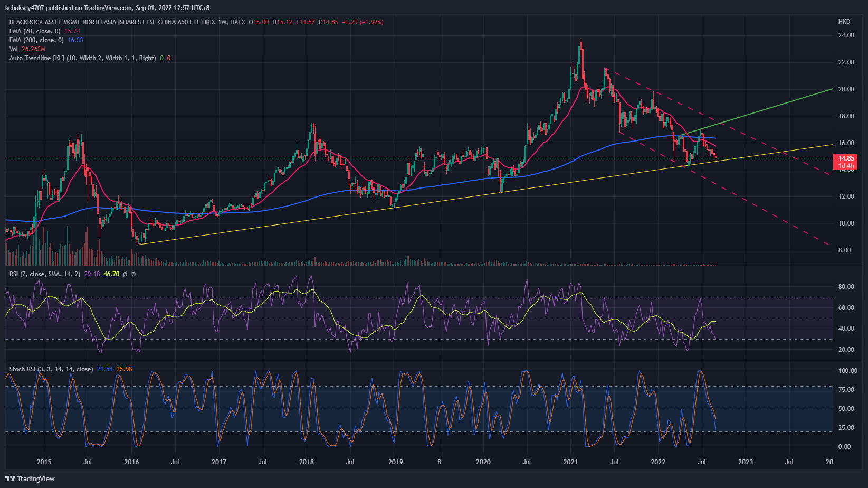Click the 2023 time axis label
This screenshot has height=488, width=868.
click(746, 462)
